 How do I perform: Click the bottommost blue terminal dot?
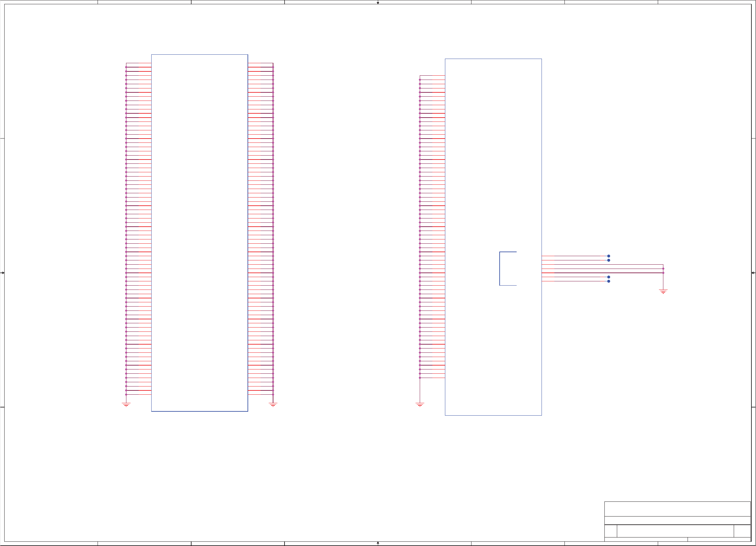tap(609, 281)
